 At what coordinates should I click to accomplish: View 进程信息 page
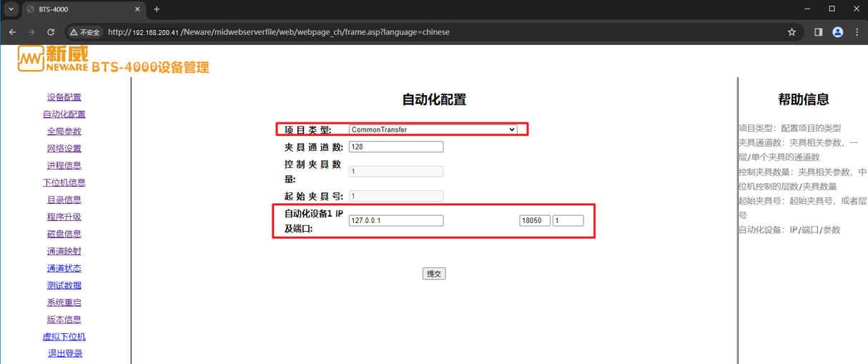click(x=64, y=166)
